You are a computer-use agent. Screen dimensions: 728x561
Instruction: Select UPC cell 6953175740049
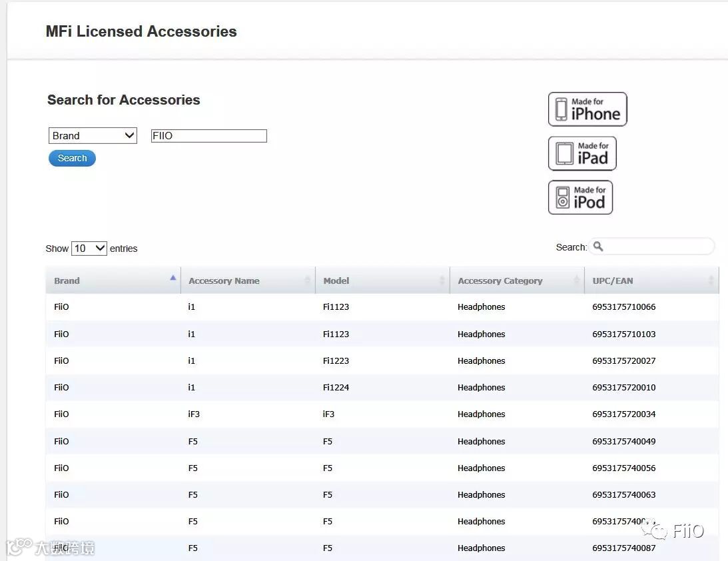coord(623,441)
